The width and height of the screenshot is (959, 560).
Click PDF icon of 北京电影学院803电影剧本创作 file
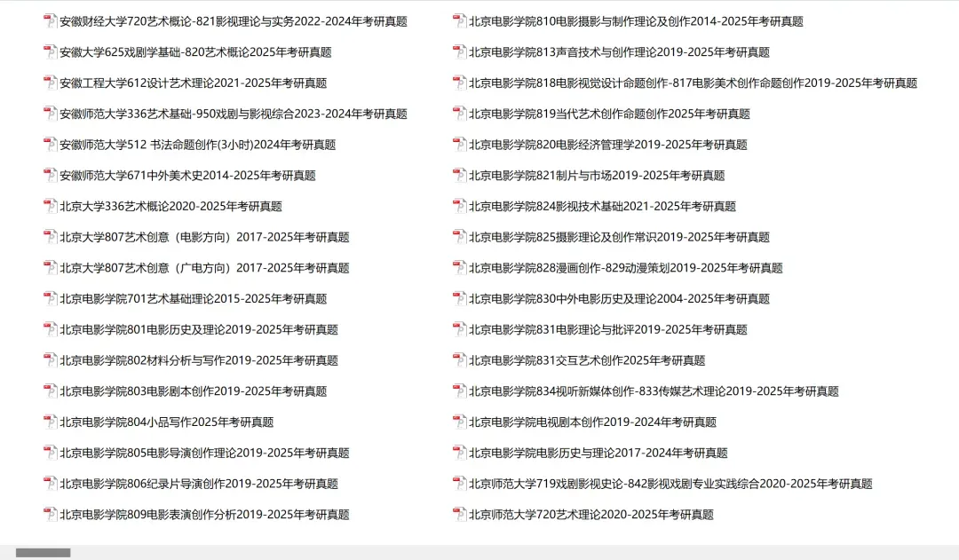coord(50,390)
